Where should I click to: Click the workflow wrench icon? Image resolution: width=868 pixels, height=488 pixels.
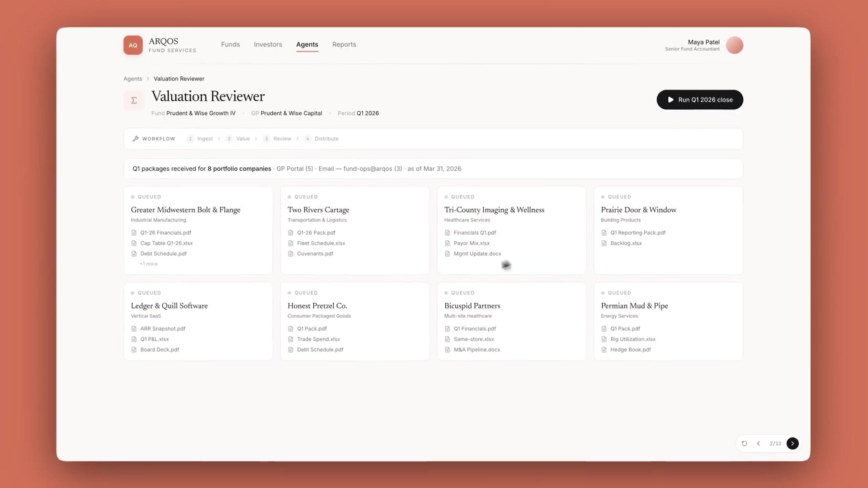pyautogui.click(x=136, y=139)
